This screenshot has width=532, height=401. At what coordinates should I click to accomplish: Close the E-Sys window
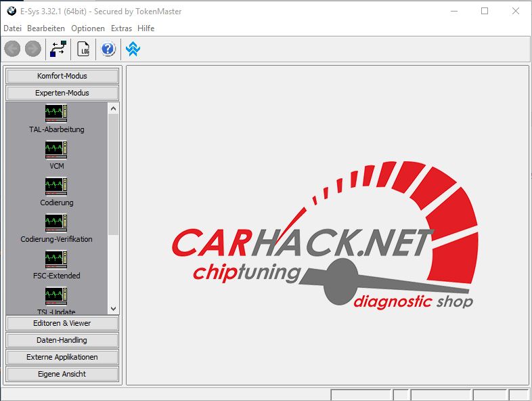point(515,12)
